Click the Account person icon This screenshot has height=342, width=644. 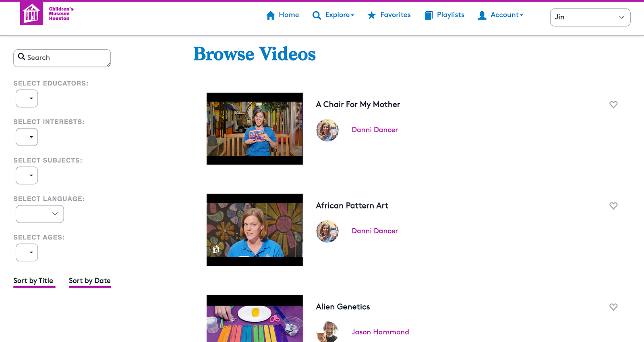tap(482, 15)
